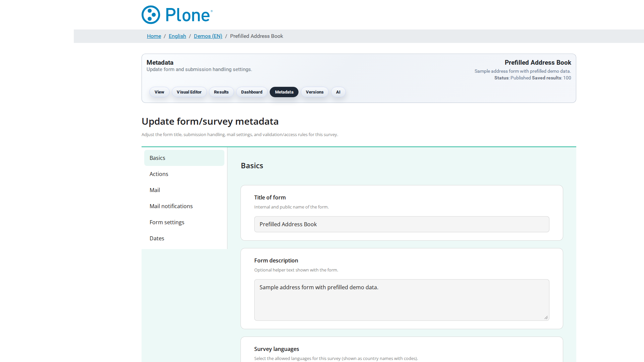
Task: Click the header's 'Sample address form' description
Action: tap(523, 71)
